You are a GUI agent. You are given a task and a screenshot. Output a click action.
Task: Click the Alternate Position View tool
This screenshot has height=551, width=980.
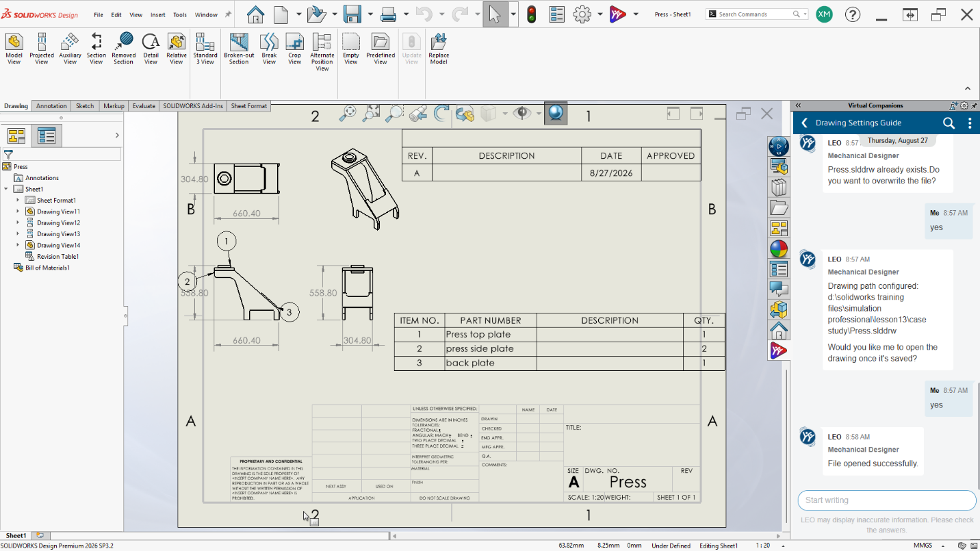click(322, 52)
